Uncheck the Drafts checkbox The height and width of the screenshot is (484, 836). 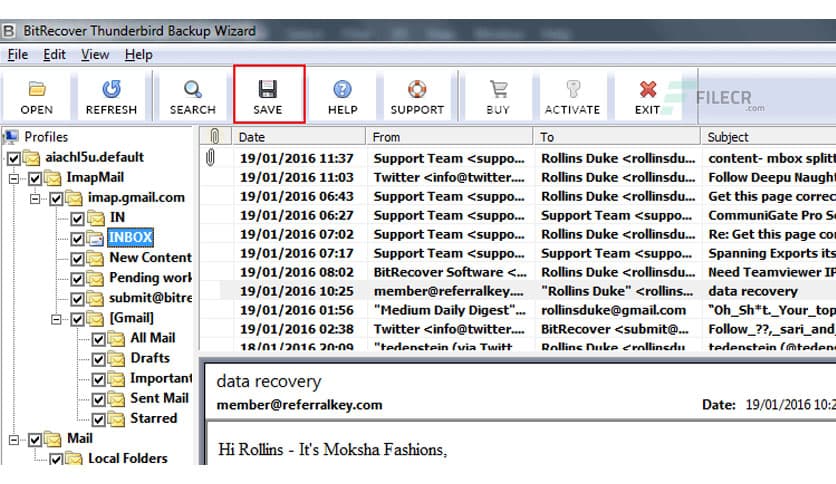tap(99, 359)
